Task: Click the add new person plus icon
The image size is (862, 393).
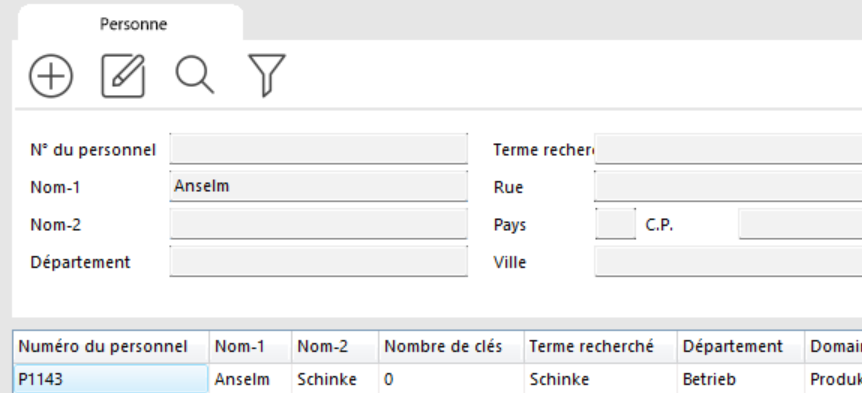Action: coord(51,76)
